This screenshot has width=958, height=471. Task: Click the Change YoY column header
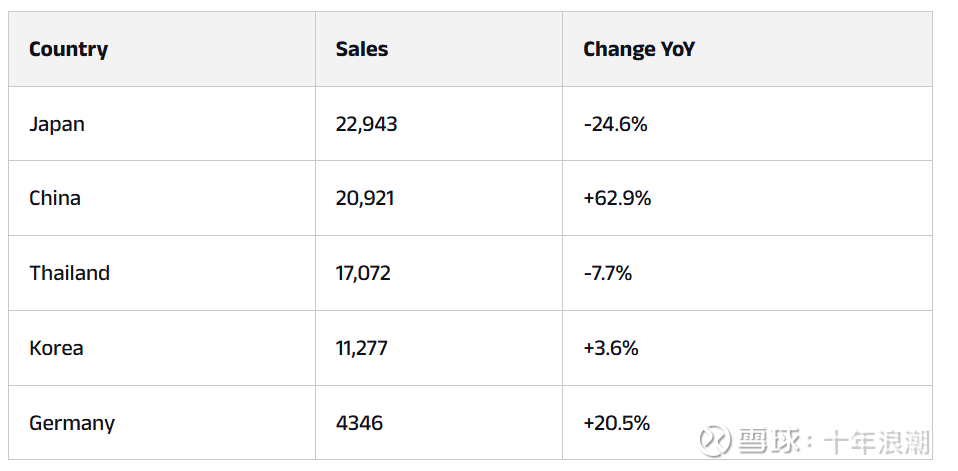[x=638, y=49]
